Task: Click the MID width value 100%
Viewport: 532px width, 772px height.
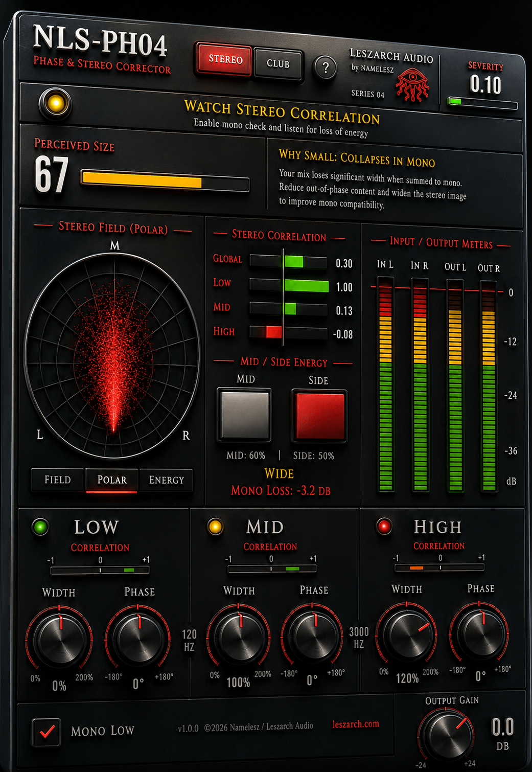Action: coord(238,683)
